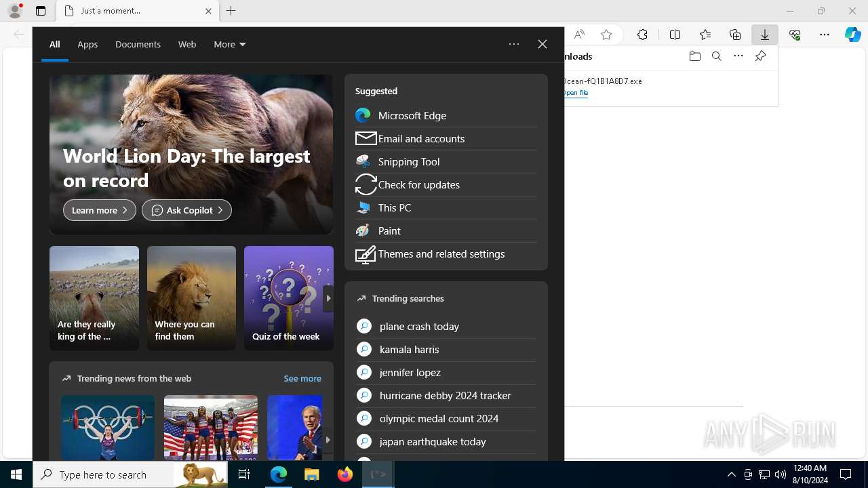Search trending 'hurricane debby 2024 tracker'

(x=446, y=395)
